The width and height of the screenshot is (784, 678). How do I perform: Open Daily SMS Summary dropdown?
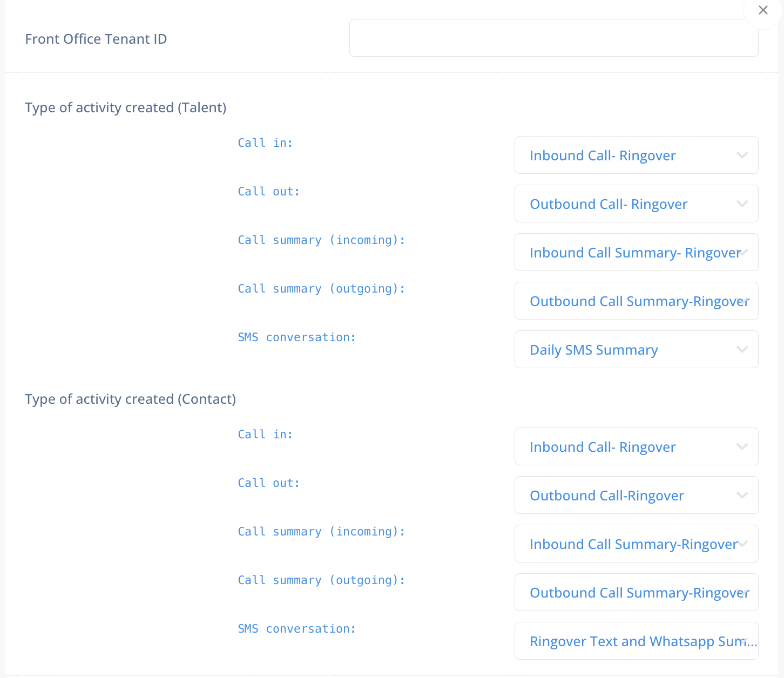[621, 350]
